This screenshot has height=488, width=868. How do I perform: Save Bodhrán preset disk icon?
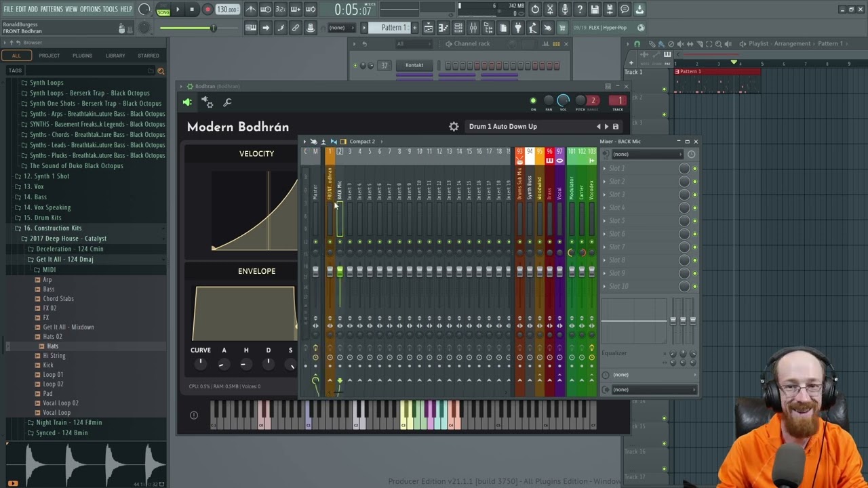616,127
